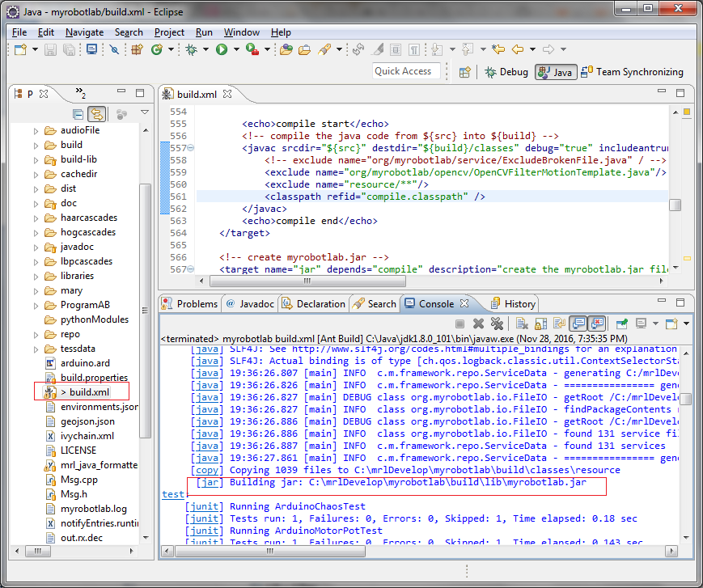Open the Debug button dropdown arrow

205,49
